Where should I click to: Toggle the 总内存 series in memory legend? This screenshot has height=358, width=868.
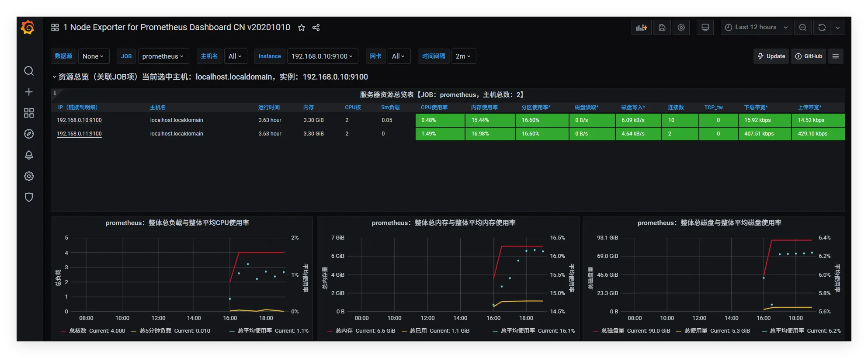coord(344,331)
